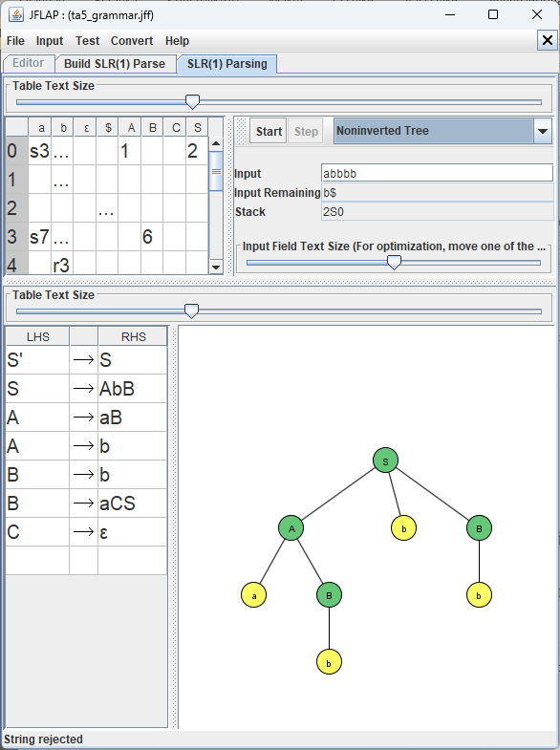Click the yellow b leaf directly under S
The image size is (560, 750).
[x=403, y=528]
